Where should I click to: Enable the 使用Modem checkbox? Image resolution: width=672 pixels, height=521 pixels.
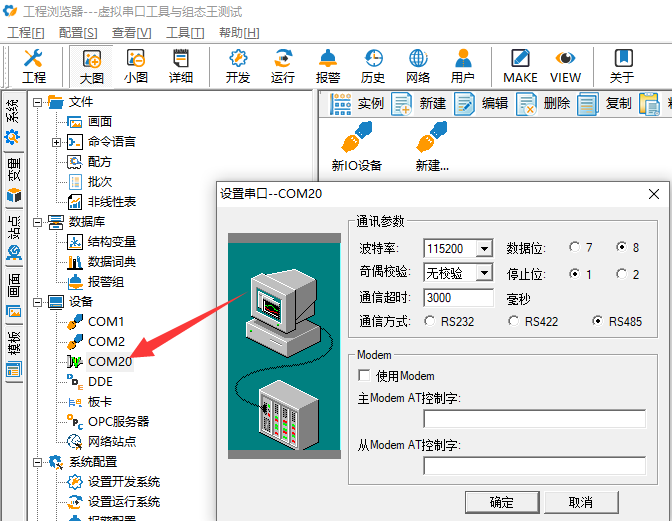point(364,376)
